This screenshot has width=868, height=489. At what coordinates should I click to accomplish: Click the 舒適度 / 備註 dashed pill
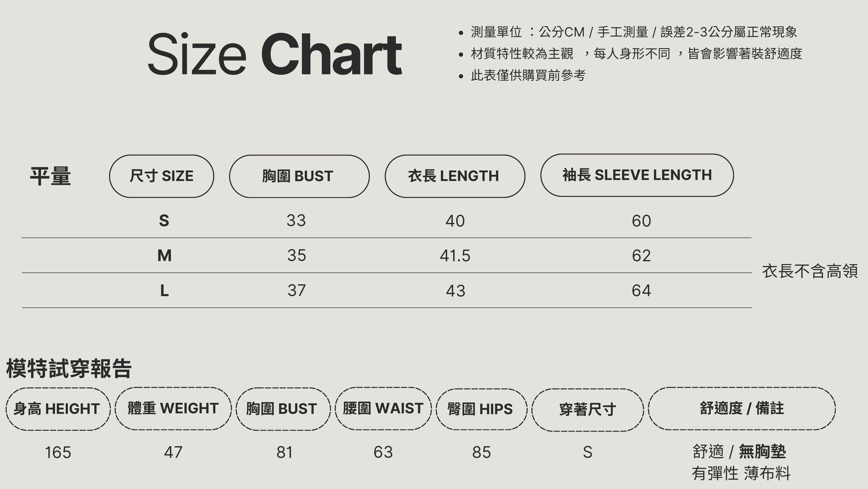coord(742,408)
